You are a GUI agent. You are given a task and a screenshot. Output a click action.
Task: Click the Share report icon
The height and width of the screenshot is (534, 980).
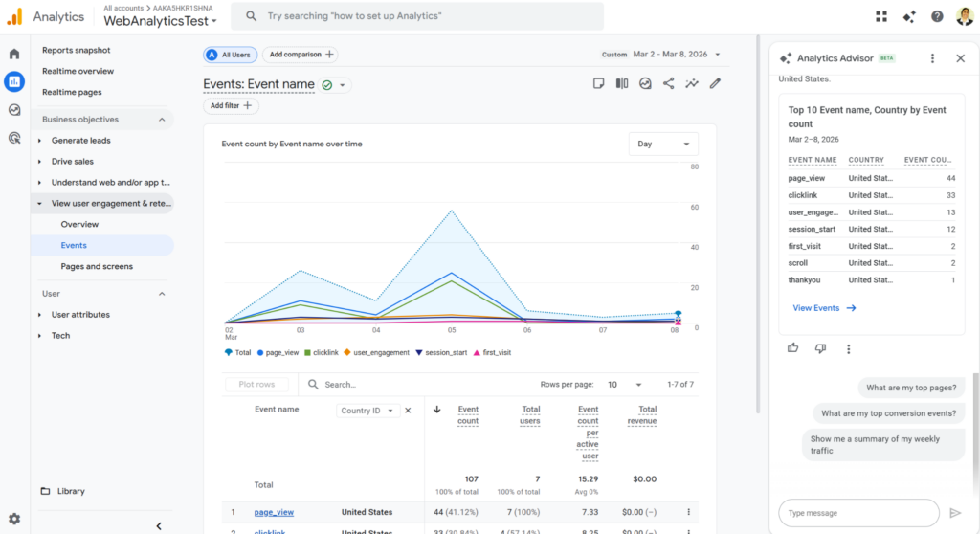(668, 83)
